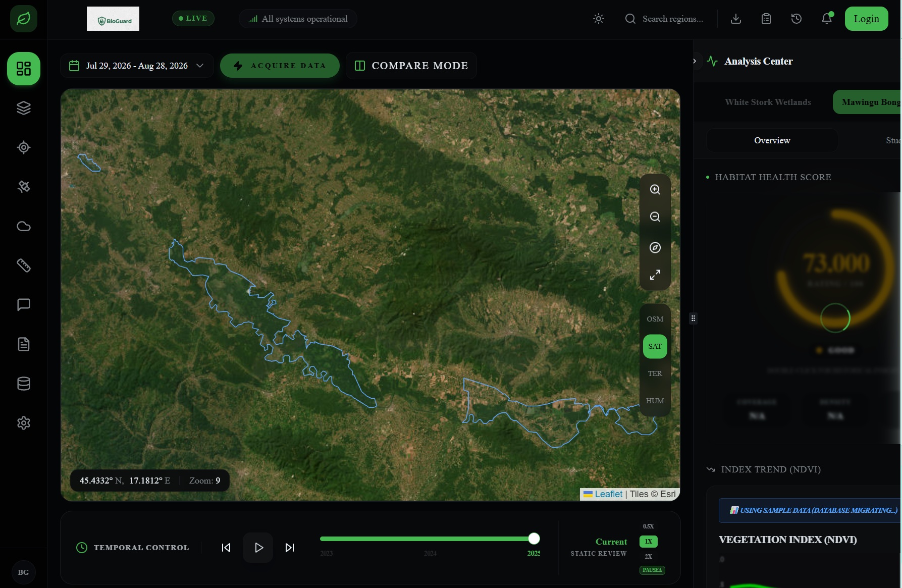Click the Login button

867,19
